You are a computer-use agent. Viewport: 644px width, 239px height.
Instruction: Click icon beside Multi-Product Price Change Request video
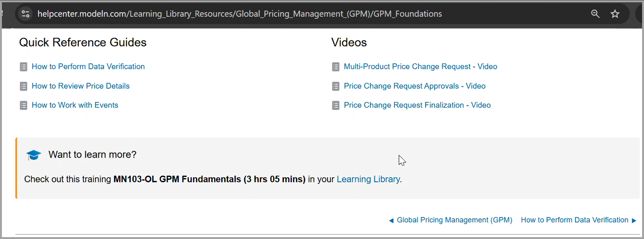click(336, 67)
